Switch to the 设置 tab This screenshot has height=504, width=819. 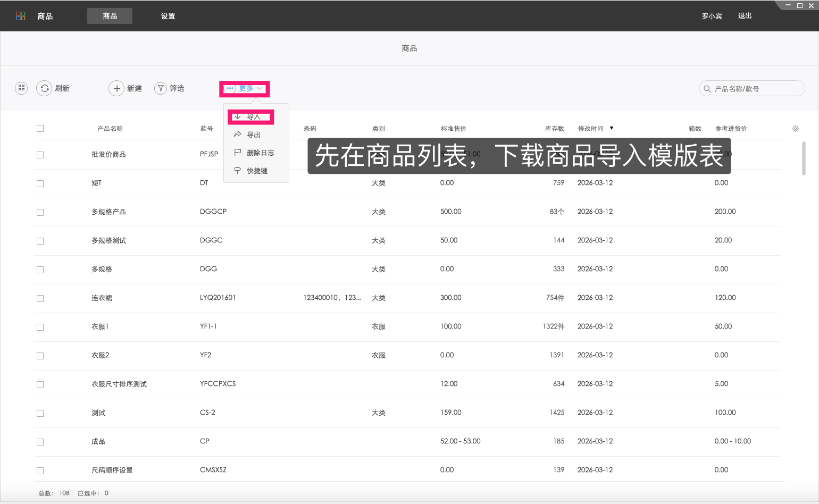click(x=168, y=16)
